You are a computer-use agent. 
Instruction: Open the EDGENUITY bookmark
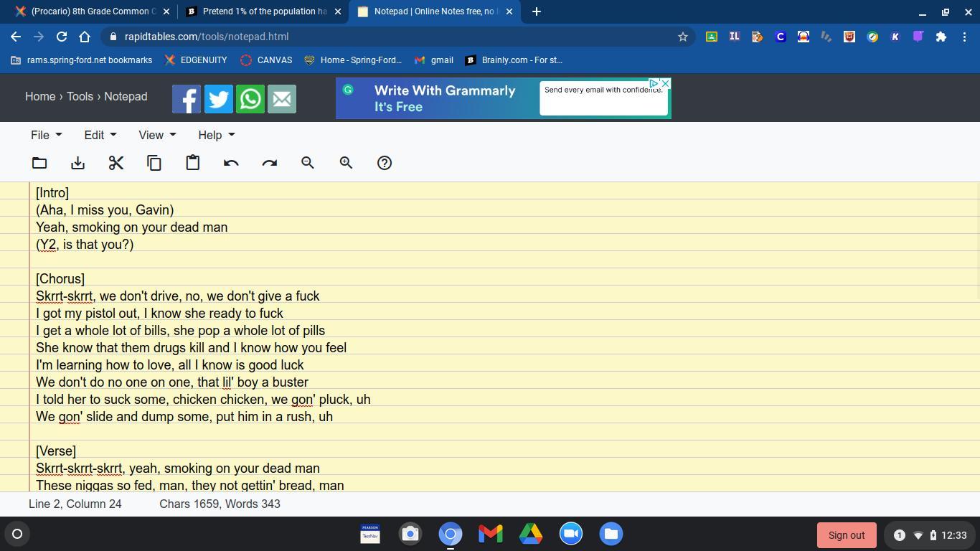point(196,60)
